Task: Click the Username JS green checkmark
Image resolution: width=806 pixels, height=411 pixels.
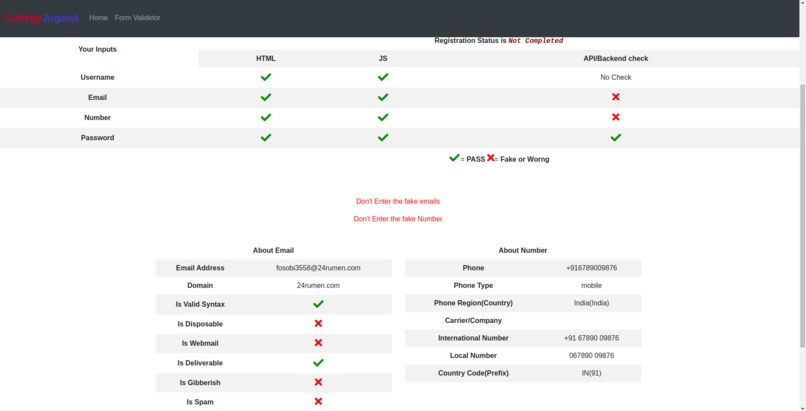Action: click(383, 77)
